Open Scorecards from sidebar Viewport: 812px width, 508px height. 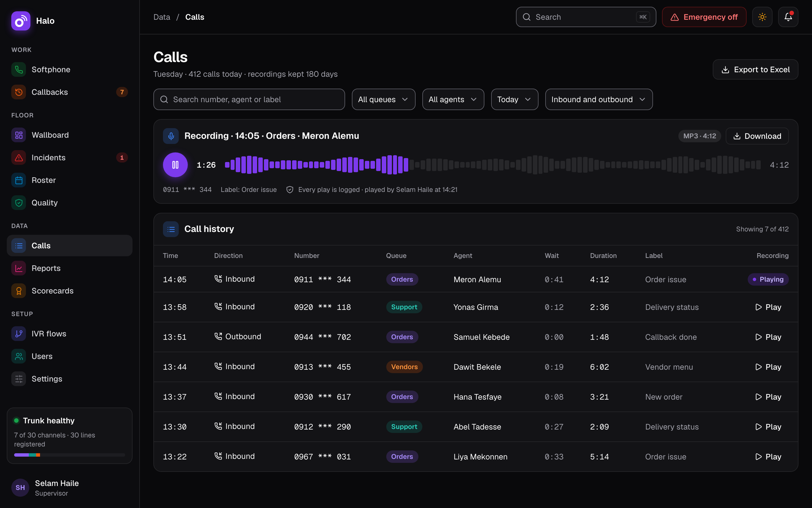pos(69,291)
